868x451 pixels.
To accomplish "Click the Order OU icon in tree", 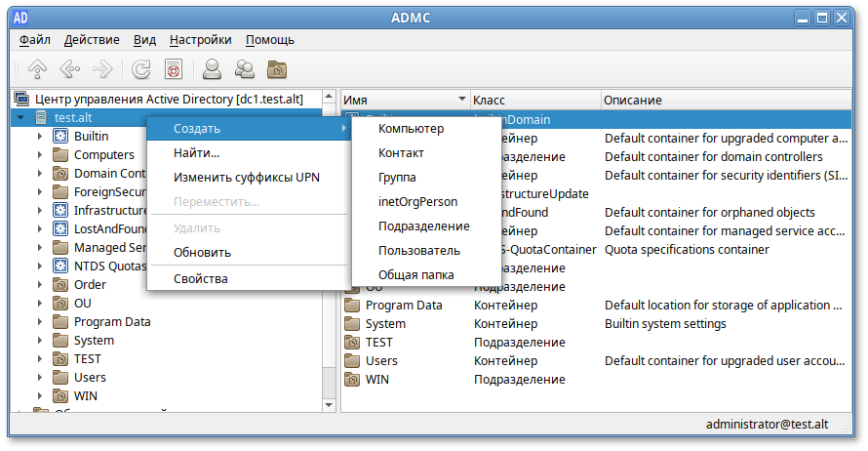I will pyautogui.click(x=60, y=285).
